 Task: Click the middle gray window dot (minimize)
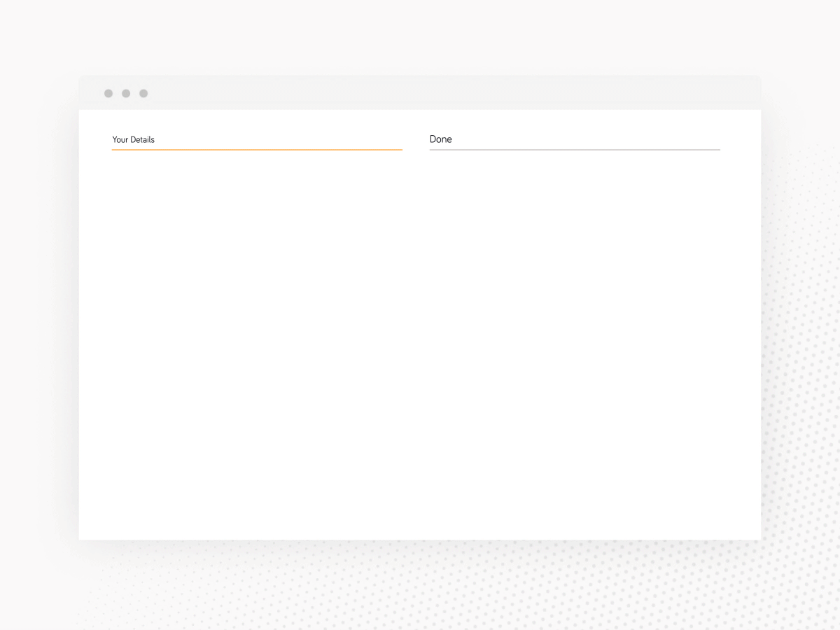pyautogui.click(x=126, y=94)
